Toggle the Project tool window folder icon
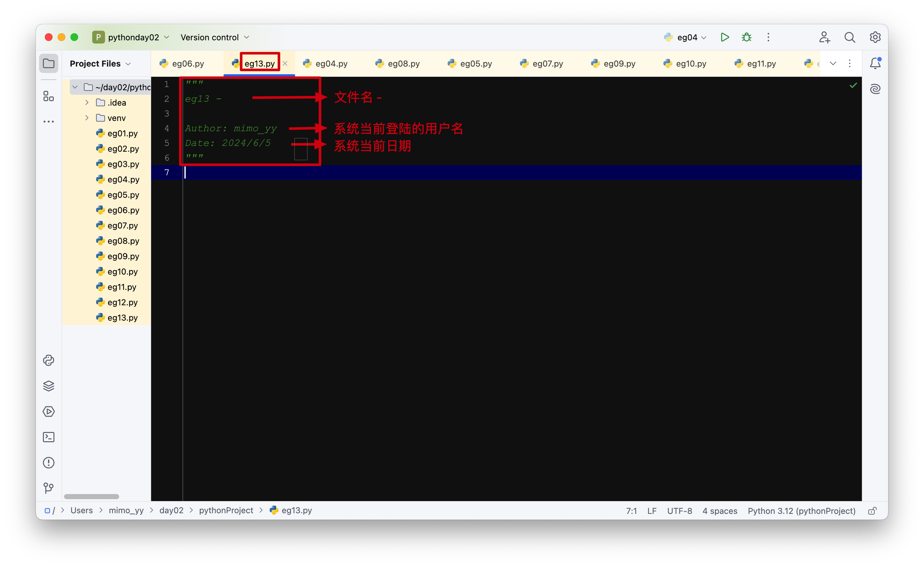This screenshot has height=567, width=924. (x=48, y=63)
